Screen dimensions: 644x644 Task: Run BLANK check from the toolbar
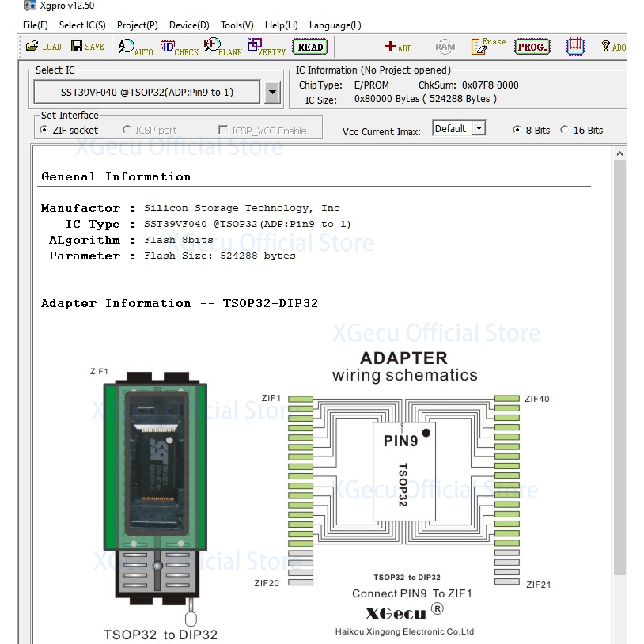223,47
